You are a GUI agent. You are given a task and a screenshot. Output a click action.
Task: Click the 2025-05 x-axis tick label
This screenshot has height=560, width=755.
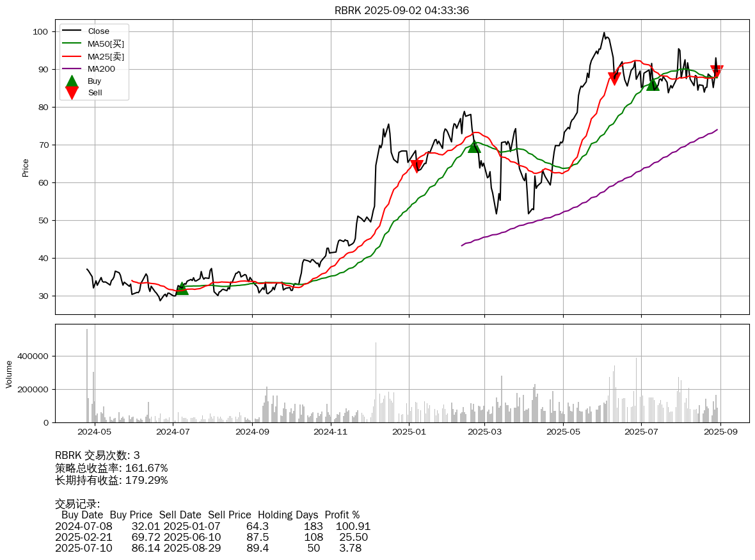563,432
